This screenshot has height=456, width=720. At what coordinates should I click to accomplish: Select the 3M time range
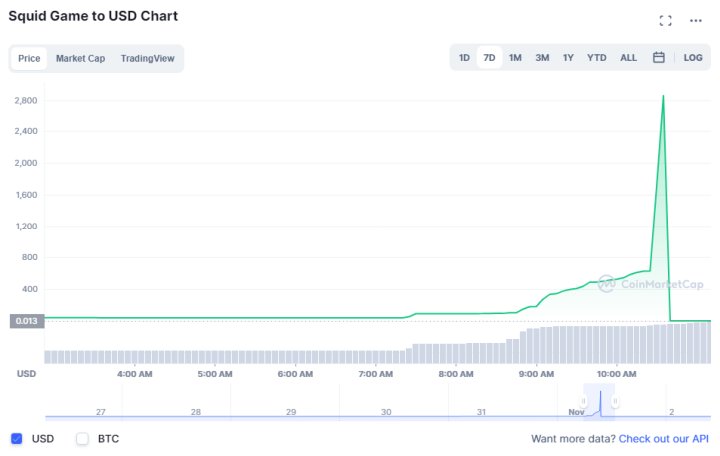[542, 58]
